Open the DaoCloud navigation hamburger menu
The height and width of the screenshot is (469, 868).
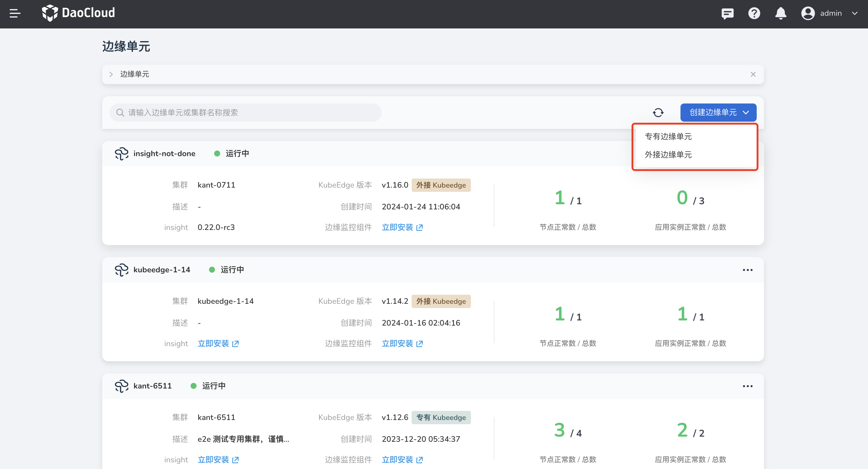click(x=15, y=14)
